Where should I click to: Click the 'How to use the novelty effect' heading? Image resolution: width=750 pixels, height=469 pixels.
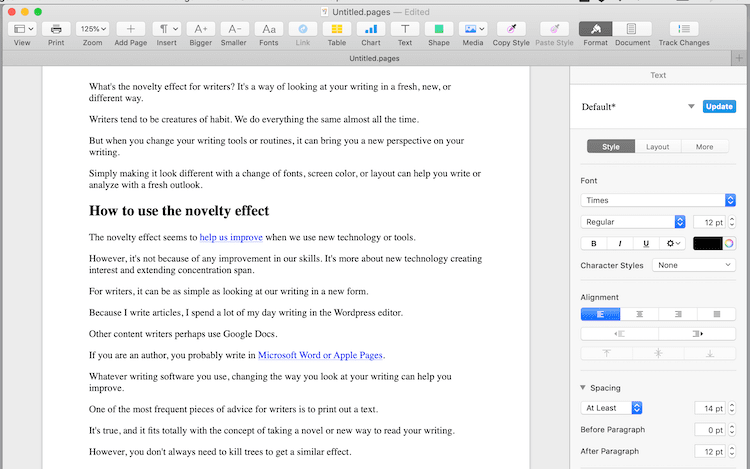(179, 211)
